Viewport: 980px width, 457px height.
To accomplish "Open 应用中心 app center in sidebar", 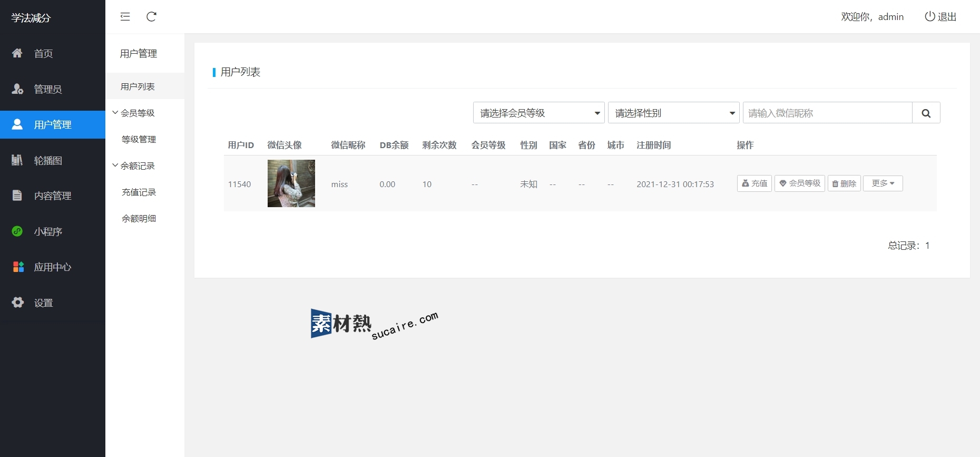I will 52,267.
